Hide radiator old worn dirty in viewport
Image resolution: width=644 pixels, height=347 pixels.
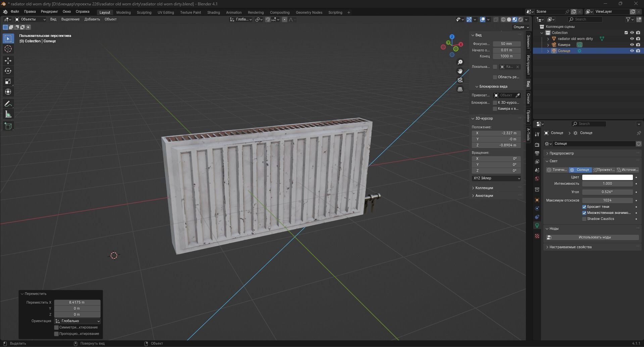click(x=632, y=39)
